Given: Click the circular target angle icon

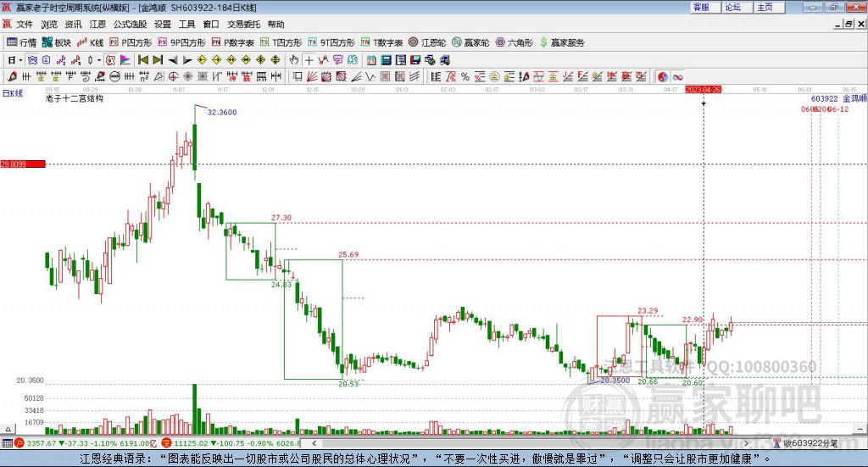Looking at the screenshot, I should (173, 77).
